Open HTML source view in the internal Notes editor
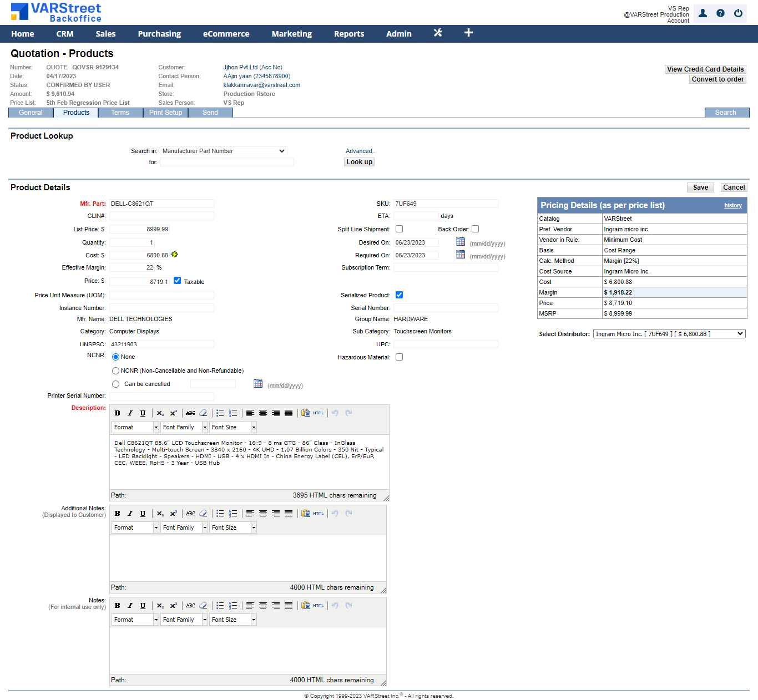 [x=319, y=606]
